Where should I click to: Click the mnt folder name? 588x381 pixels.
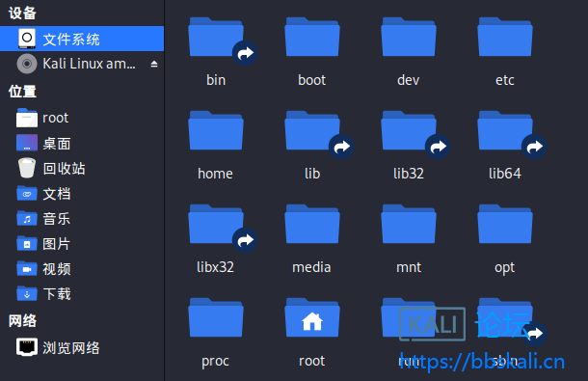[x=409, y=267]
